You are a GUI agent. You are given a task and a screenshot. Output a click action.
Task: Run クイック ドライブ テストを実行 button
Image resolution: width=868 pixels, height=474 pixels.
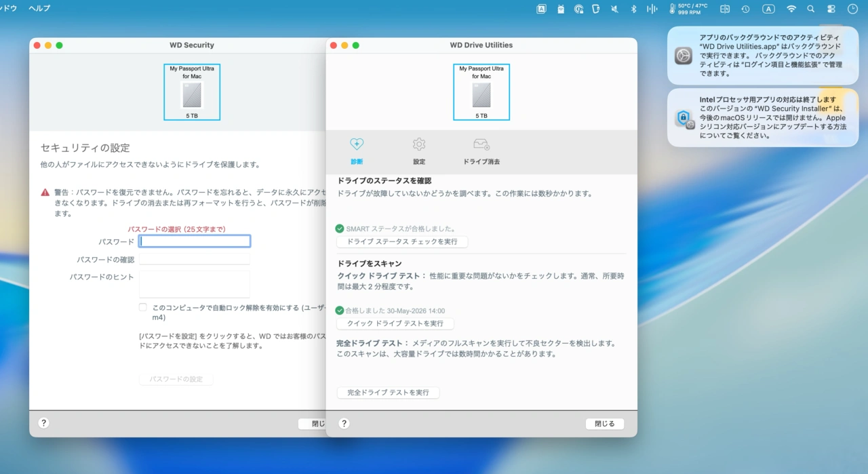395,323
